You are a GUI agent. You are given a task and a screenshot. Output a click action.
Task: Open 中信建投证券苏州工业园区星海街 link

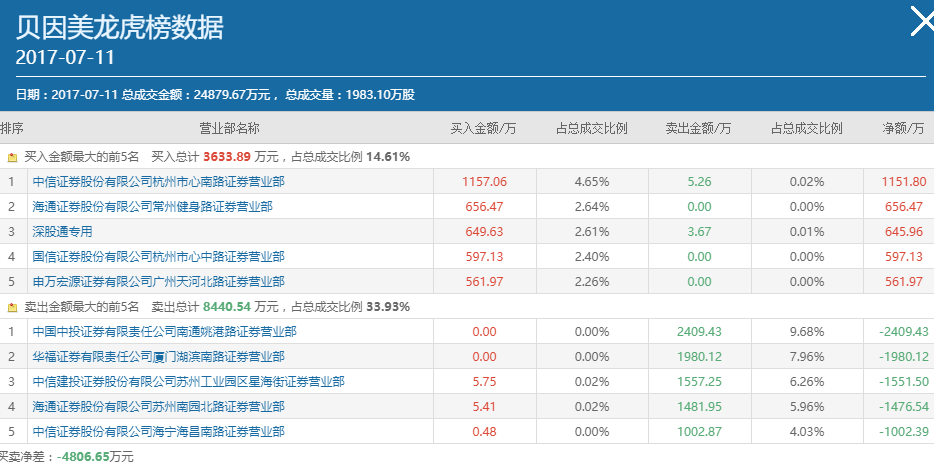188,382
